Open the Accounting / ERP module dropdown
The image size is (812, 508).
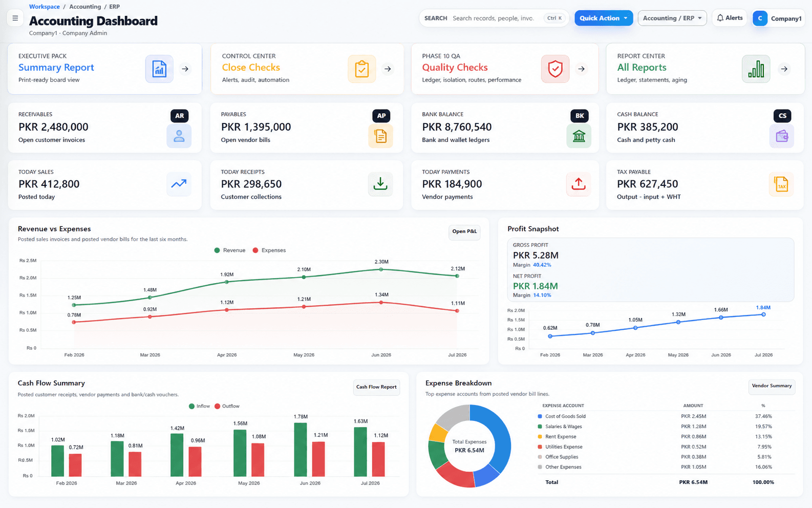point(672,18)
